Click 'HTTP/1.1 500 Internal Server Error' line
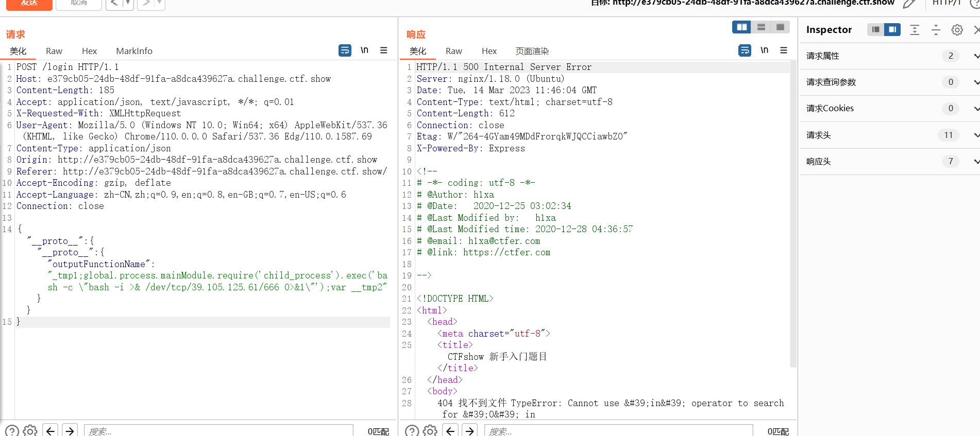The width and height of the screenshot is (980, 436). (504, 67)
